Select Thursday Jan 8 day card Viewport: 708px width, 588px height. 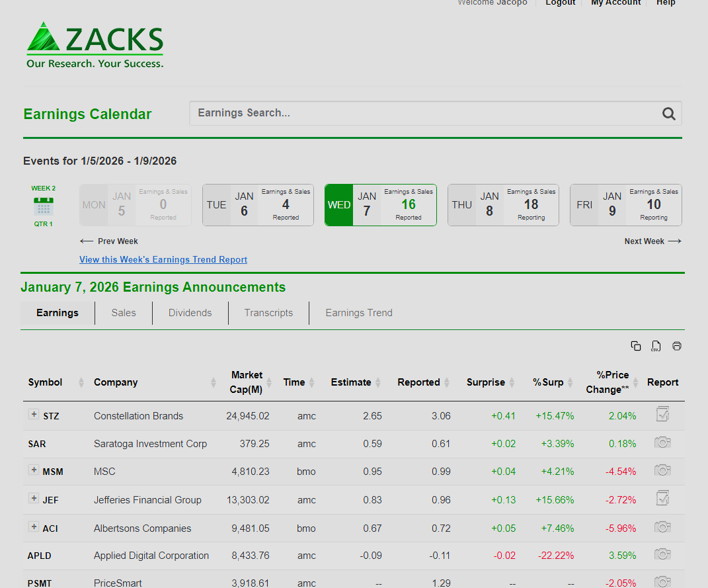click(503, 205)
